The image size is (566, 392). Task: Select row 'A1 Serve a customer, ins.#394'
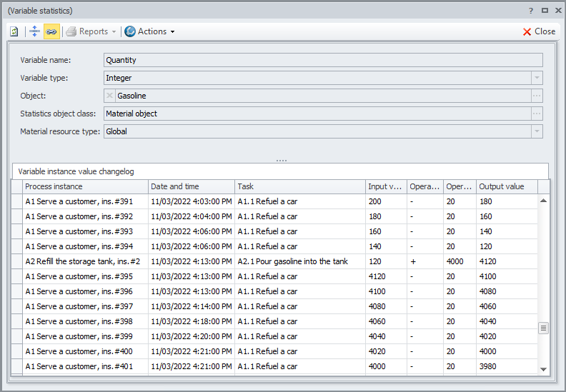274,246
